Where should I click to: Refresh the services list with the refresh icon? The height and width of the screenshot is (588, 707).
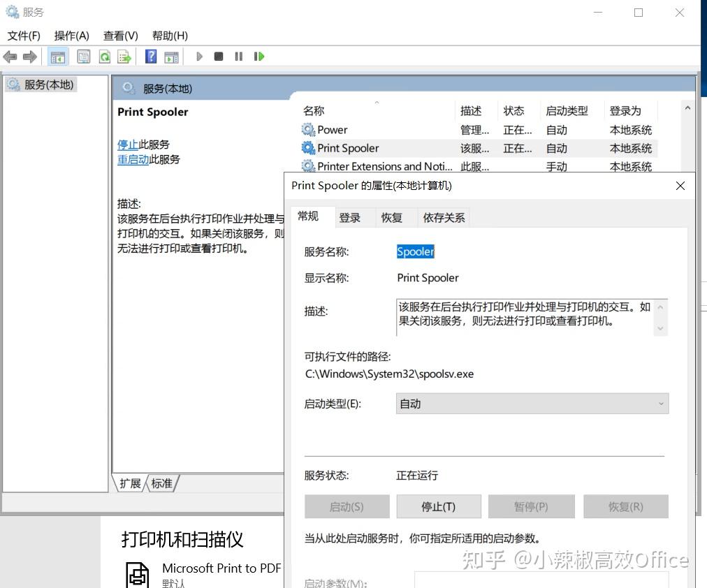point(105,56)
